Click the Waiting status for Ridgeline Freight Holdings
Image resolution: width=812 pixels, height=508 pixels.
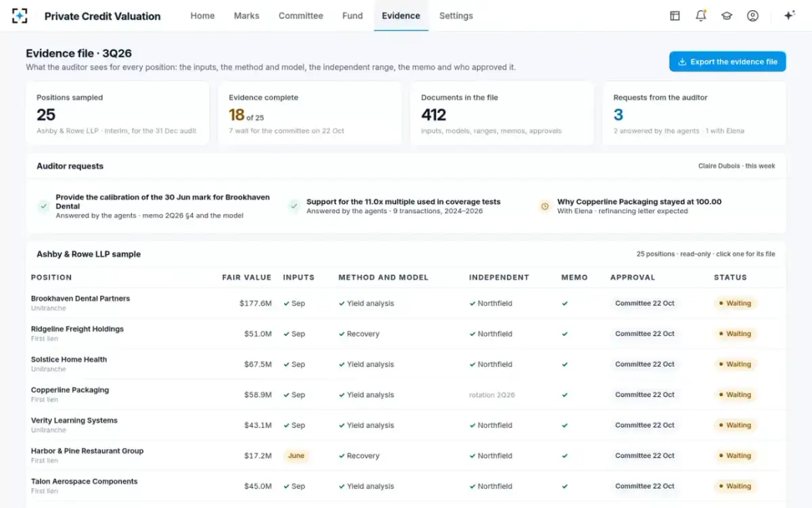pyautogui.click(x=735, y=334)
